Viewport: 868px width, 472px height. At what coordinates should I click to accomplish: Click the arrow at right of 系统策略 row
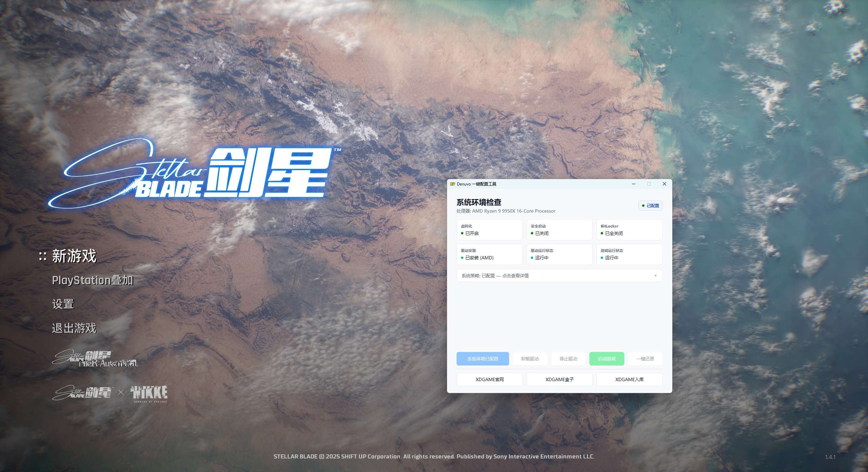pyautogui.click(x=655, y=276)
